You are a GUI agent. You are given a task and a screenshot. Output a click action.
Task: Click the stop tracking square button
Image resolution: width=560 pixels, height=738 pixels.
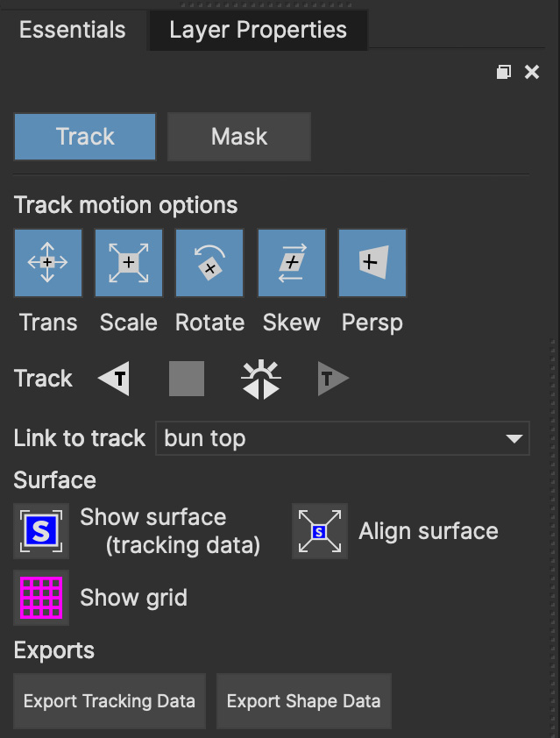pyautogui.click(x=187, y=380)
